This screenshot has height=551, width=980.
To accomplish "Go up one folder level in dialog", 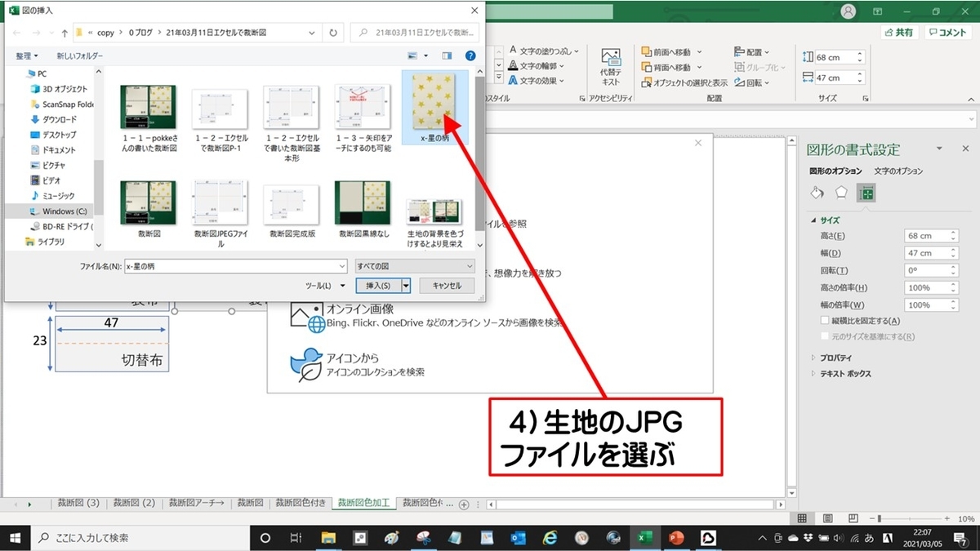I will coord(64,33).
